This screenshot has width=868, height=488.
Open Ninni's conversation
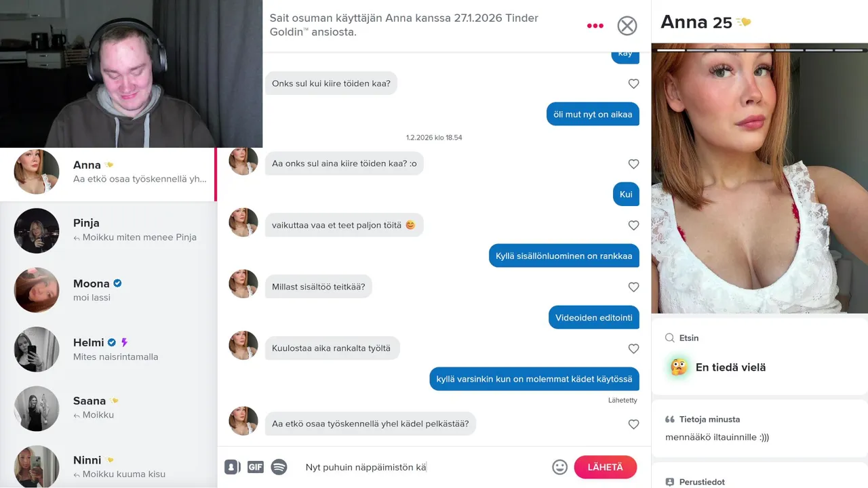click(x=108, y=466)
